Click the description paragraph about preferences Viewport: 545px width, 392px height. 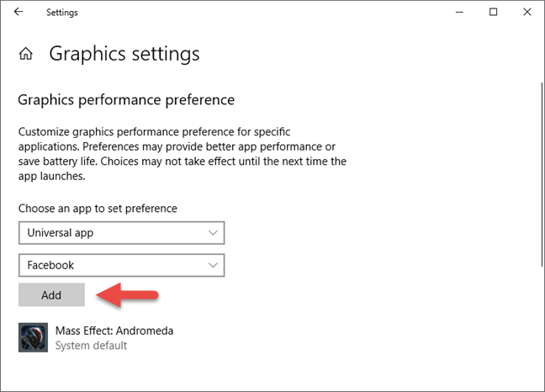tap(183, 154)
